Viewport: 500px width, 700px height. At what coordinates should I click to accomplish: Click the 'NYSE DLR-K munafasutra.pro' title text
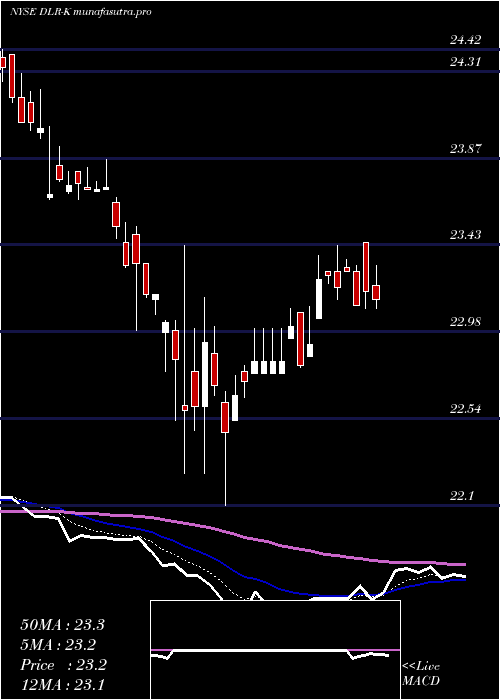point(80,12)
